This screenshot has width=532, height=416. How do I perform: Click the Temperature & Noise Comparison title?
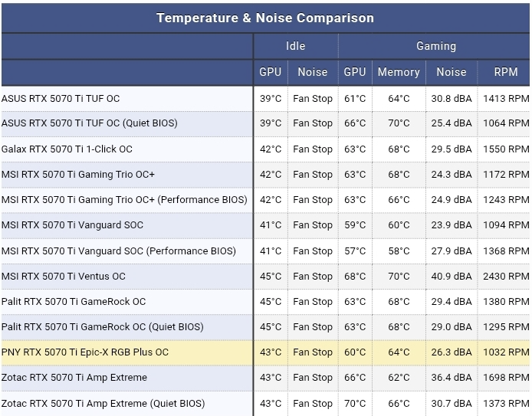click(265, 18)
